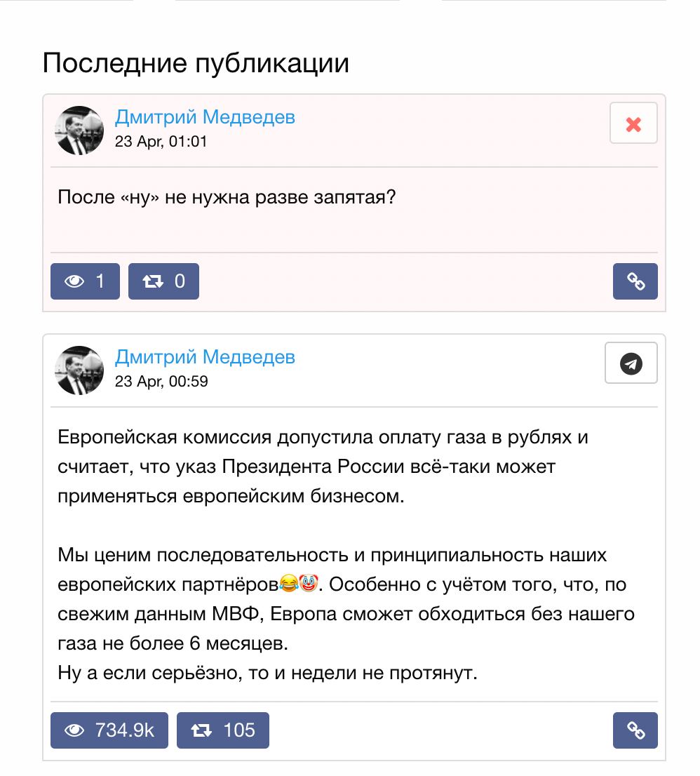
Task: Click the reposts counter showing 0
Action: pyautogui.click(x=163, y=281)
